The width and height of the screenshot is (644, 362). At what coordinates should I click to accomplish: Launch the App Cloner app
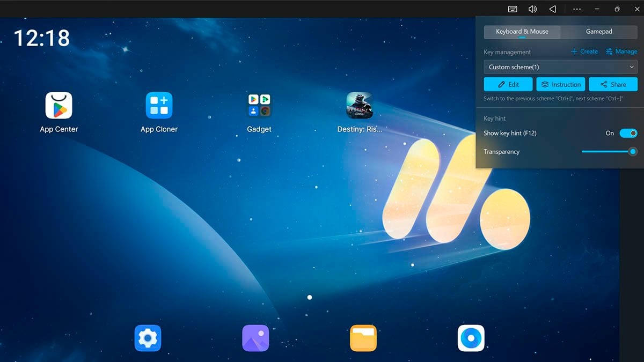point(159,105)
